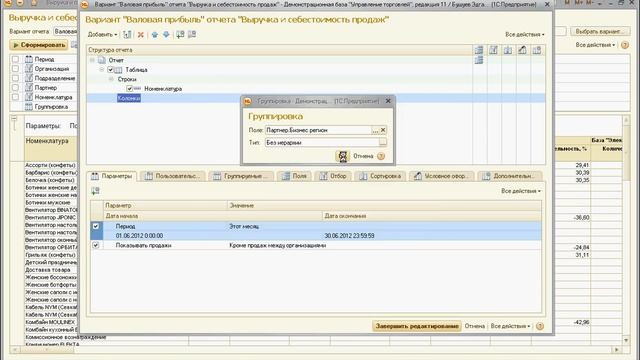The width and height of the screenshot is (640, 360).
Task: Click the checkmark-table icon in structure header
Action: click(493, 50)
